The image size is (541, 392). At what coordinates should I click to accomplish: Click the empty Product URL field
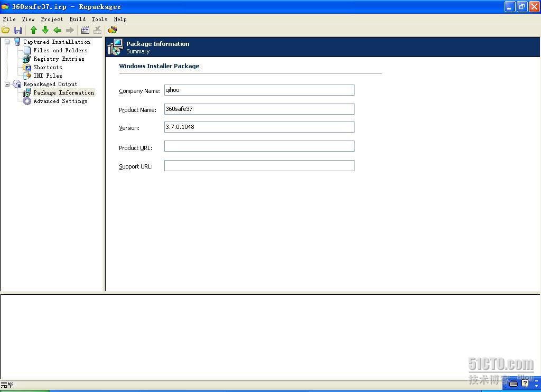[x=259, y=146]
